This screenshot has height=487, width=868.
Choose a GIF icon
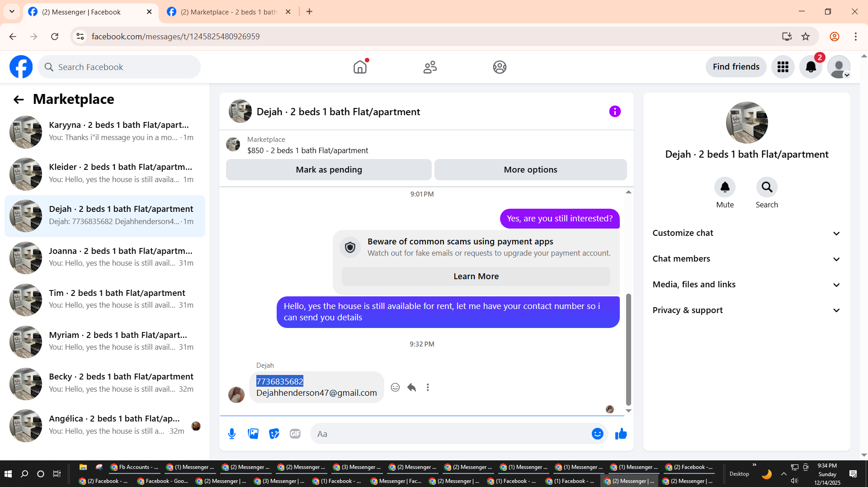click(x=295, y=434)
